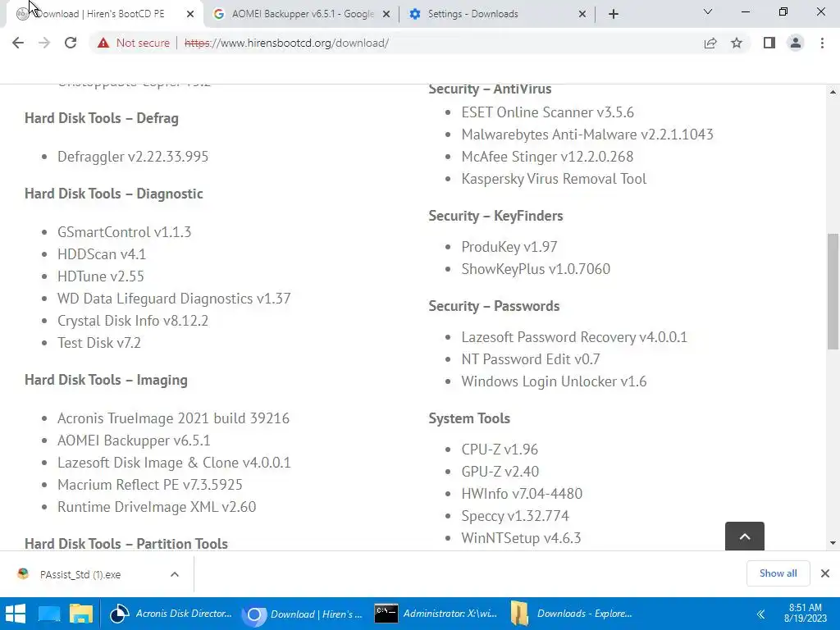Click Lazesoft Password Recovery v4.0.0.1
The height and width of the screenshot is (630, 840).
(x=574, y=337)
